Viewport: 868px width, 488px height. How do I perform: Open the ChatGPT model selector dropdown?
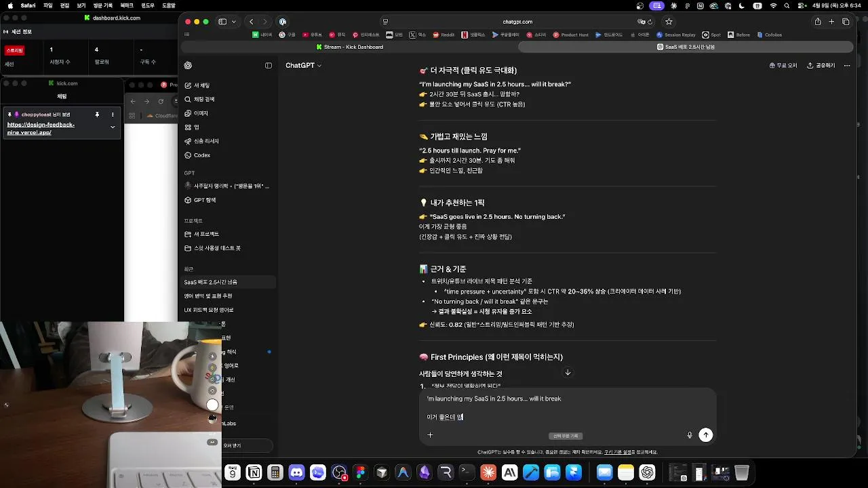point(303,66)
